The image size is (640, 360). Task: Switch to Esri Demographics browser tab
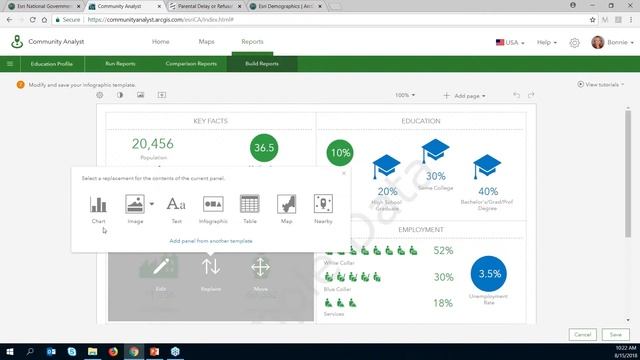click(287, 6)
